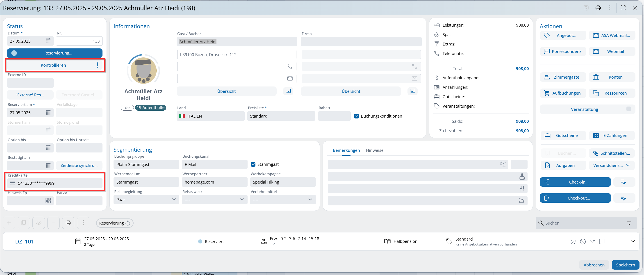Click the Abbrechen button
Viewport: 644px width, 275px height.
pos(594,265)
